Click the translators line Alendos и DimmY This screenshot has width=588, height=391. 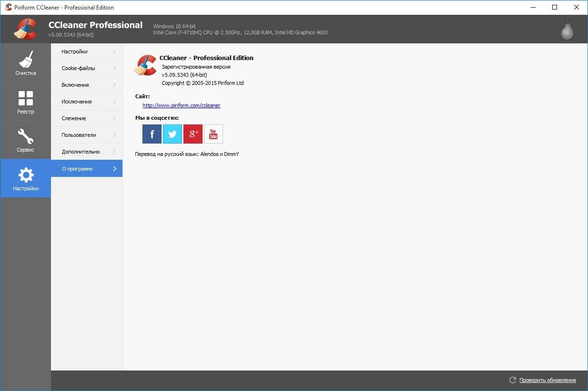(x=187, y=154)
